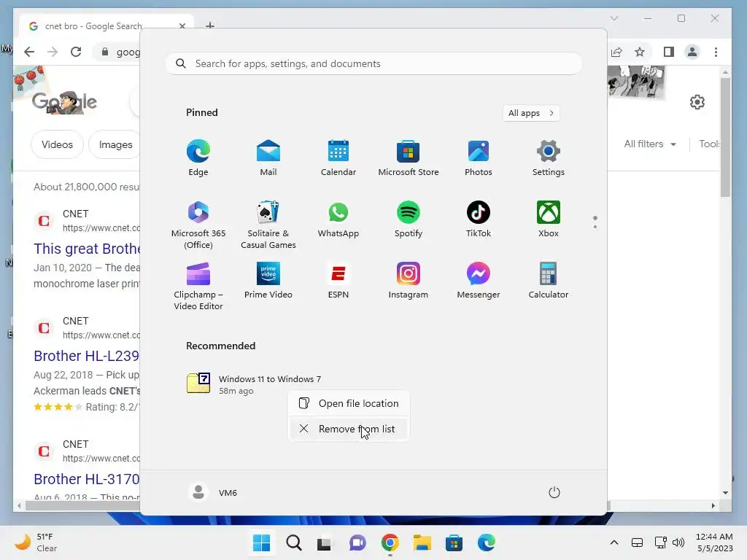Image resolution: width=747 pixels, height=560 pixels.
Task: Open the volume control in system tray
Action: click(x=678, y=542)
